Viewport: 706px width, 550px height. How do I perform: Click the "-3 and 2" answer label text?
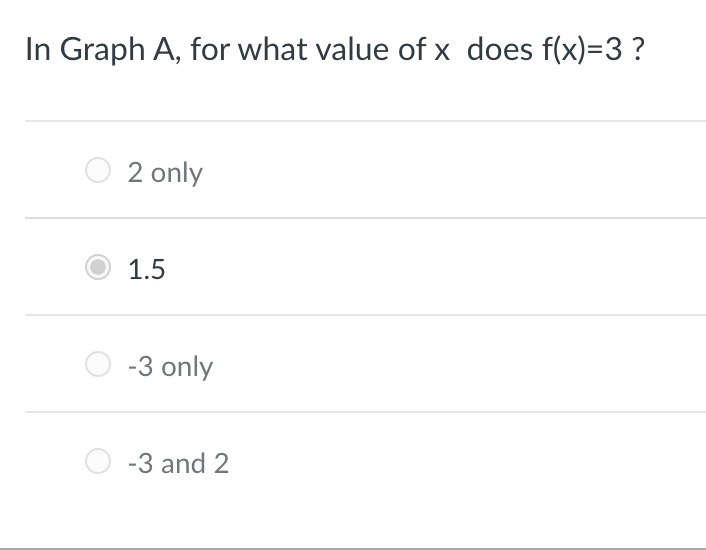(x=178, y=463)
